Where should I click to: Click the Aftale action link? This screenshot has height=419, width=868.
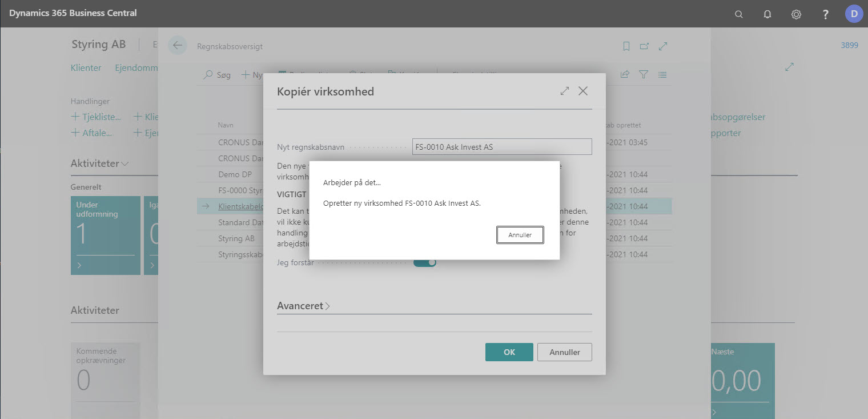(x=91, y=133)
